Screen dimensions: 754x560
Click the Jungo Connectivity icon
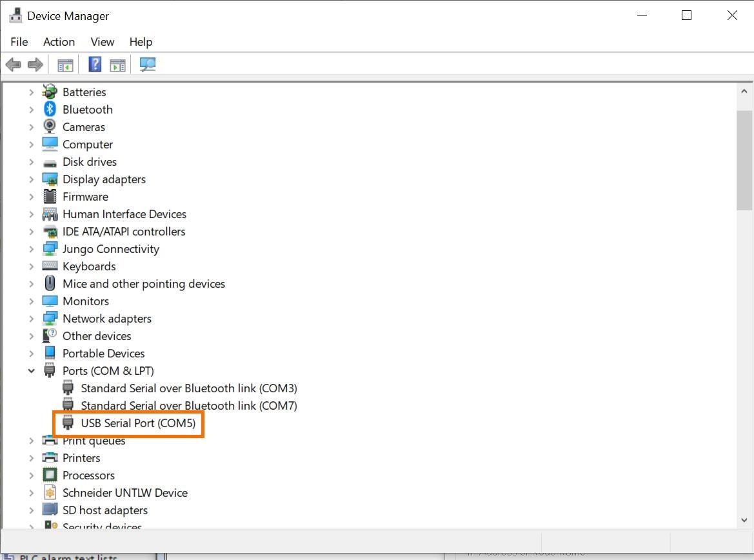pyautogui.click(x=50, y=248)
